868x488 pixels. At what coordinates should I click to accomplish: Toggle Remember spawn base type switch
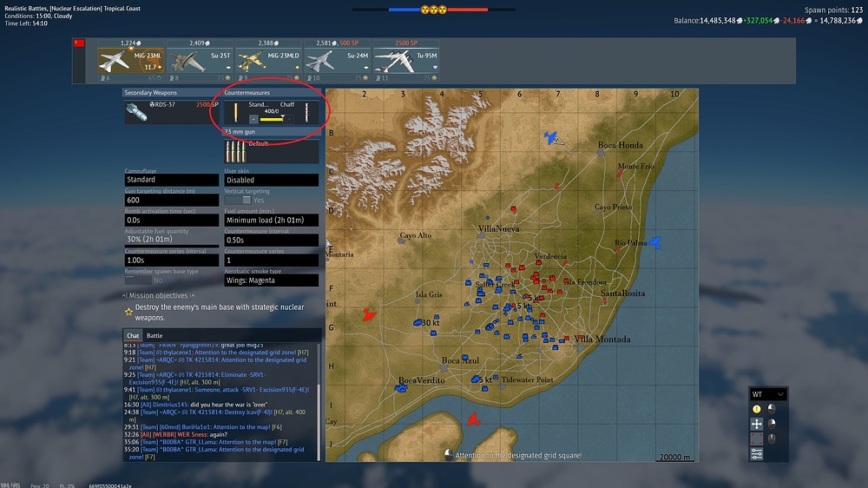[137, 280]
